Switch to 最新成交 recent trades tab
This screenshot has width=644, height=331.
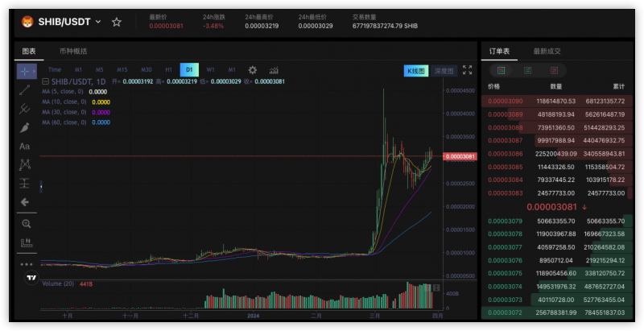(547, 52)
